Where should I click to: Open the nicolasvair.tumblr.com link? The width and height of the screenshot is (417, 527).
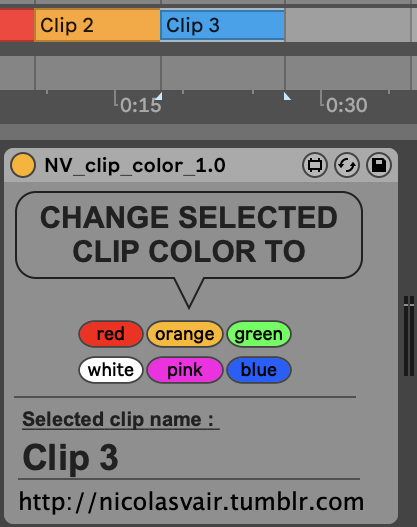tap(191, 501)
